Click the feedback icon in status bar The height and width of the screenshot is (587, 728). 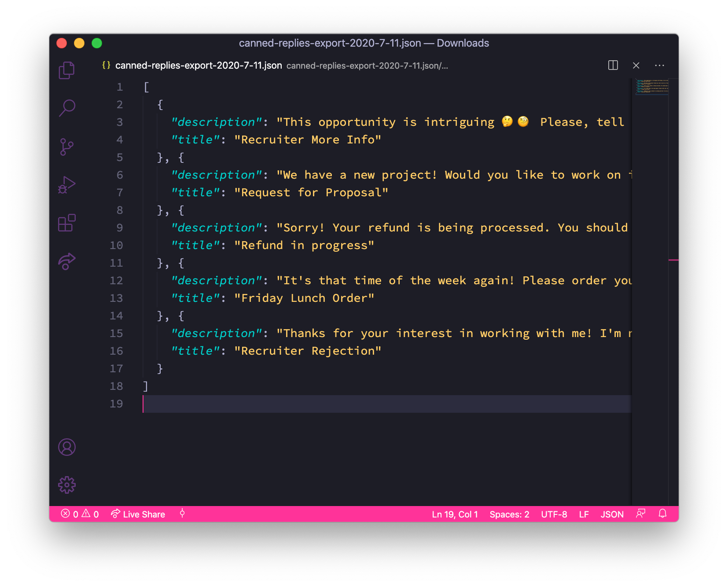point(641,514)
